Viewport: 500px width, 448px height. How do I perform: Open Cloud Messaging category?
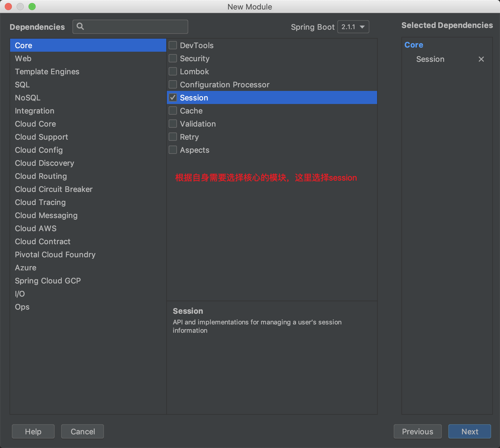click(x=88, y=215)
